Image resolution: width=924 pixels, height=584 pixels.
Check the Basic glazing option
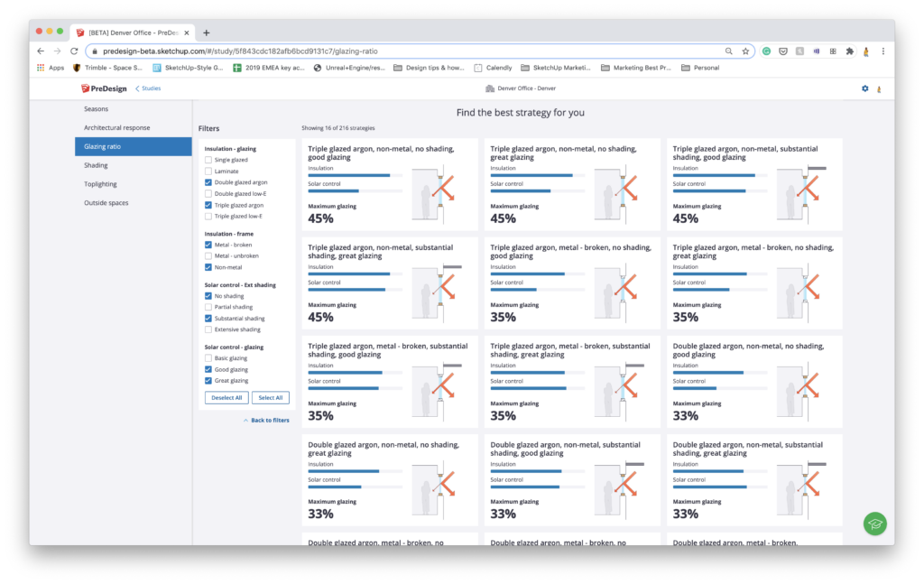click(x=208, y=357)
